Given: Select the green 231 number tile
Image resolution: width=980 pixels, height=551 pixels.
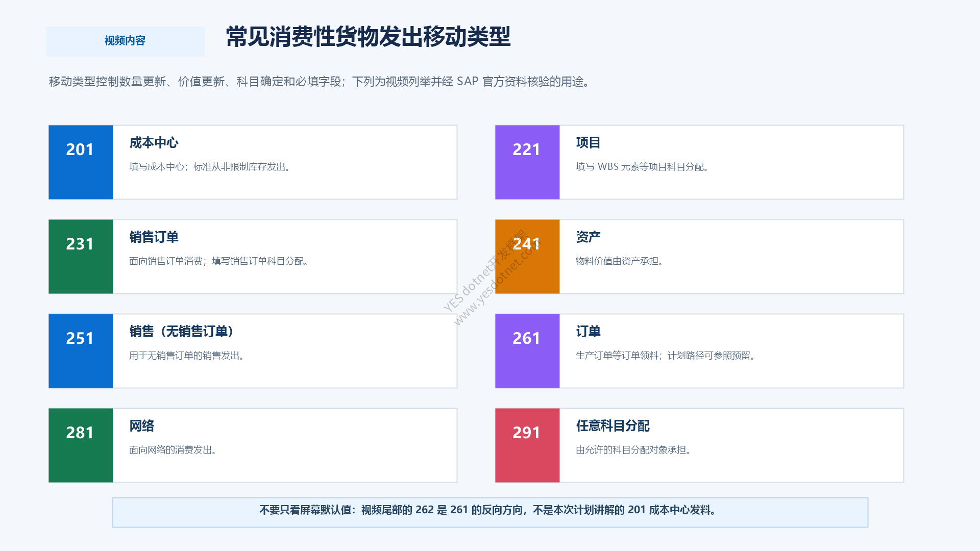Looking at the screenshot, I should coord(81,257).
